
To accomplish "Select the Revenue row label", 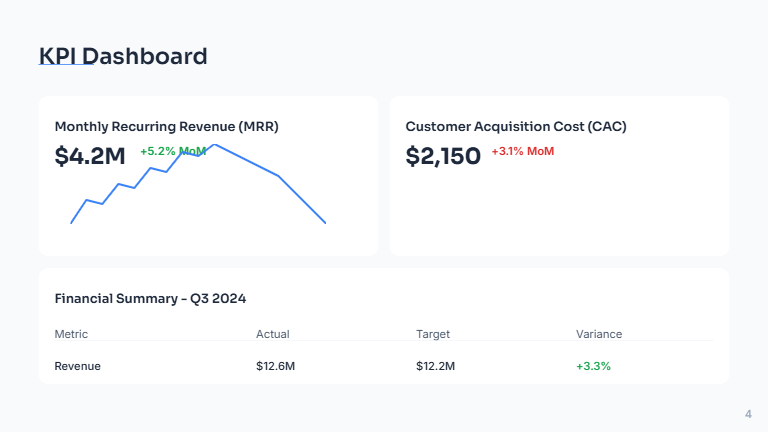I will [x=77, y=366].
